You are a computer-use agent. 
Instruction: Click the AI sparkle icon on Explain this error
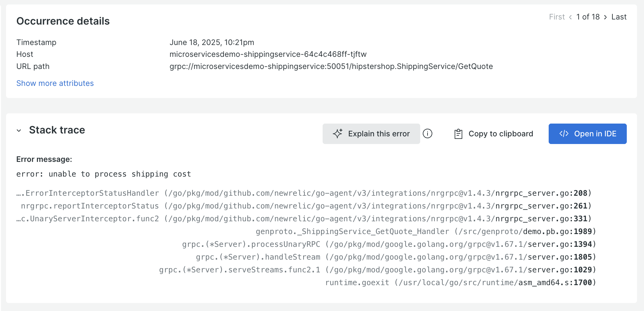pos(337,133)
